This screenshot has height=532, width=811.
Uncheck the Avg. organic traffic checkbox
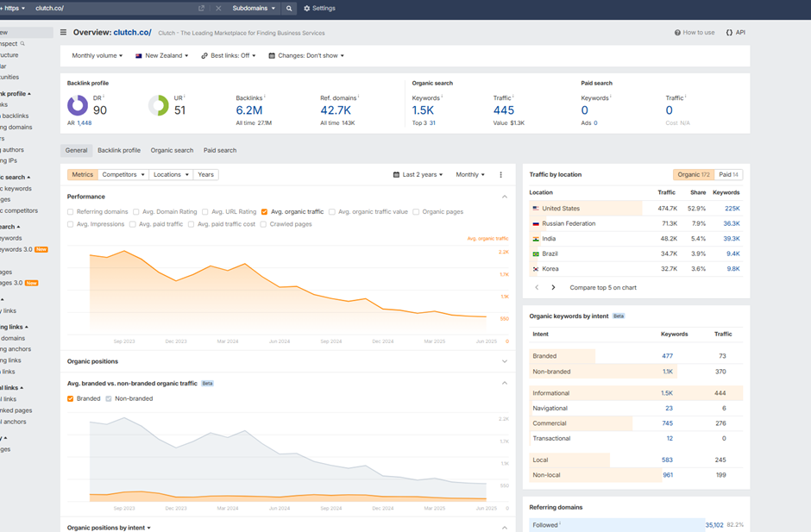coord(264,212)
